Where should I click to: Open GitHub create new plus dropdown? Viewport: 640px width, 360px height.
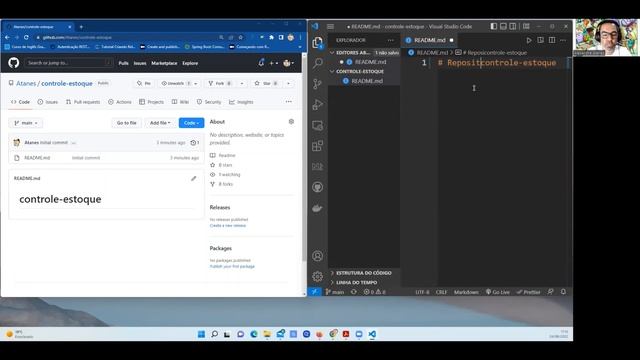273,63
